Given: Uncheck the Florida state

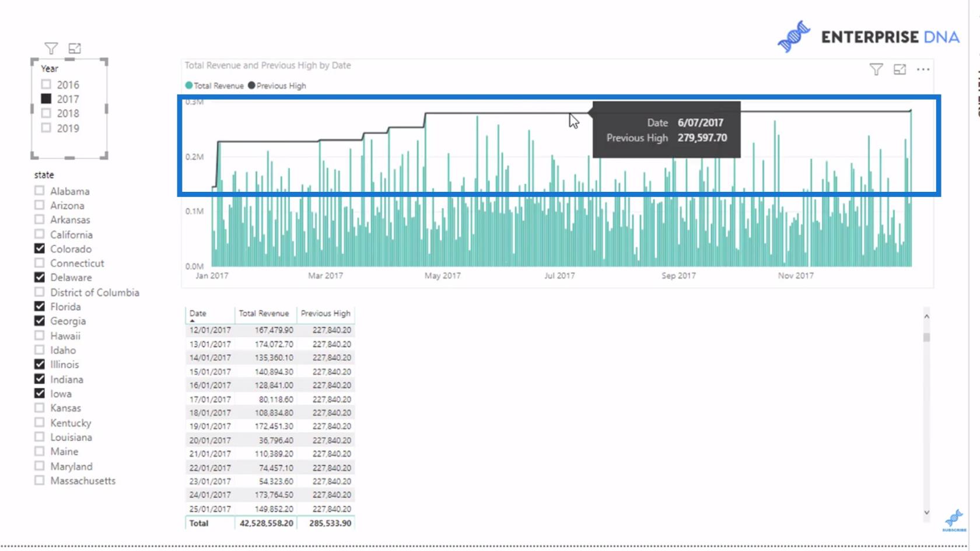Looking at the screenshot, I should [x=39, y=306].
